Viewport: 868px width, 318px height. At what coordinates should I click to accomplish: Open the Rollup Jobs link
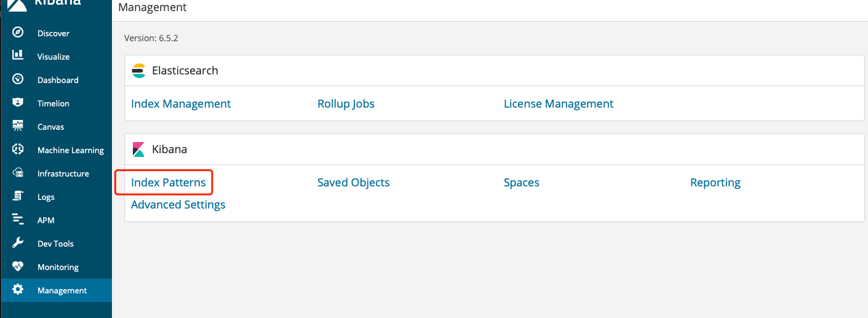(x=346, y=104)
